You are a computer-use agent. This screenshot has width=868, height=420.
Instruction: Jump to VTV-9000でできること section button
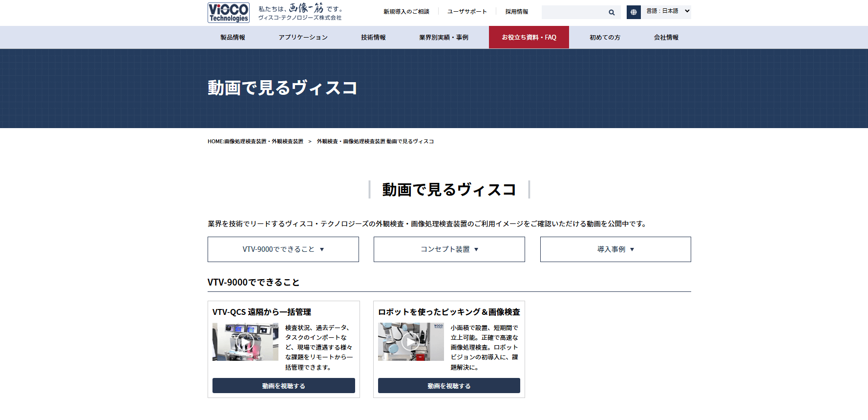pos(283,249)
